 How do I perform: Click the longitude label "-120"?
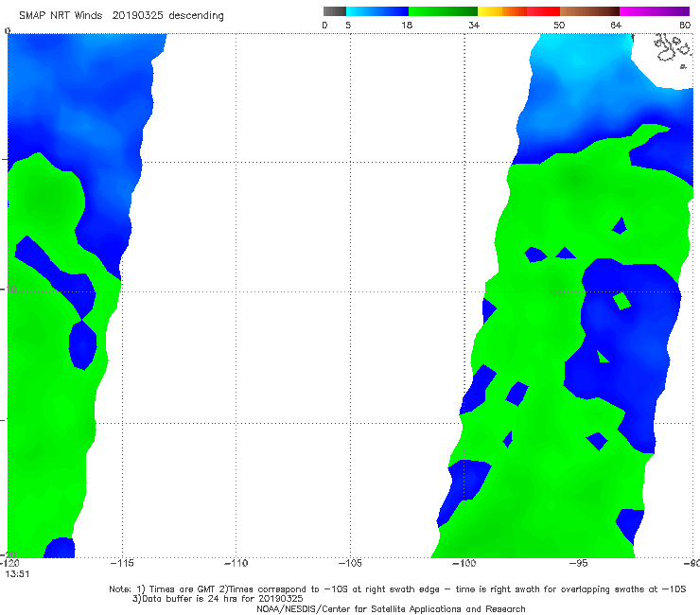9,563
